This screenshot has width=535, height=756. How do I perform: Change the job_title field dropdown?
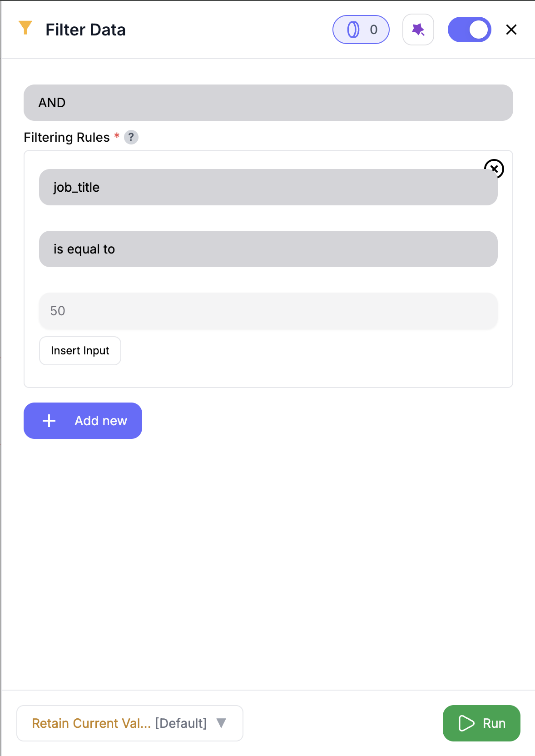point(268,187)
